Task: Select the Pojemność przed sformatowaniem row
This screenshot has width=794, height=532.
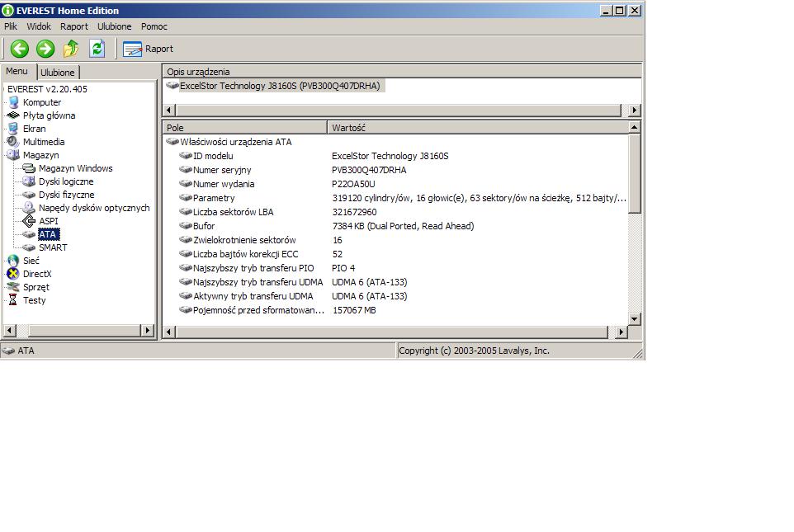Action: pyautogui.click(x=395, y=310)
